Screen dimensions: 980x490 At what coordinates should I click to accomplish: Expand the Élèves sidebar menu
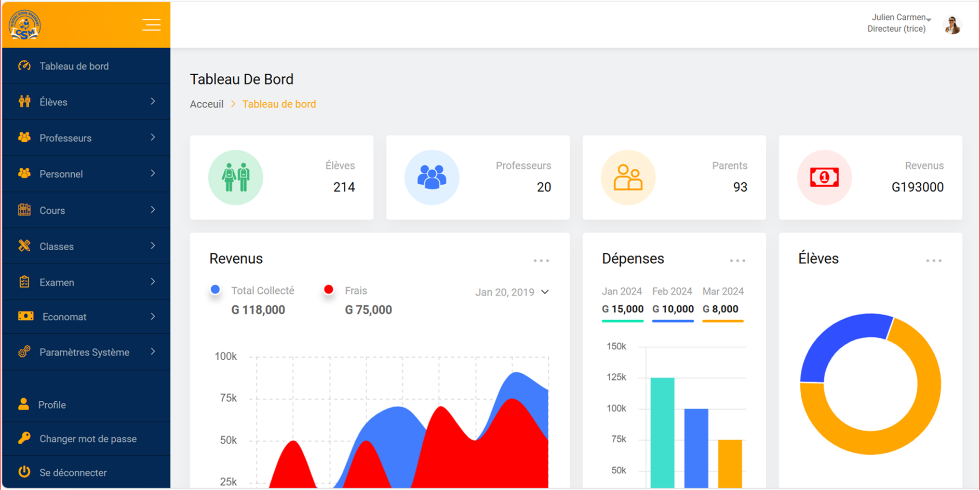click(86, 102)
